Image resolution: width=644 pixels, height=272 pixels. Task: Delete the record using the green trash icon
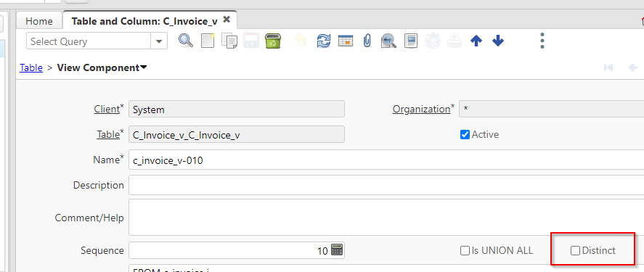click(273, 41)
